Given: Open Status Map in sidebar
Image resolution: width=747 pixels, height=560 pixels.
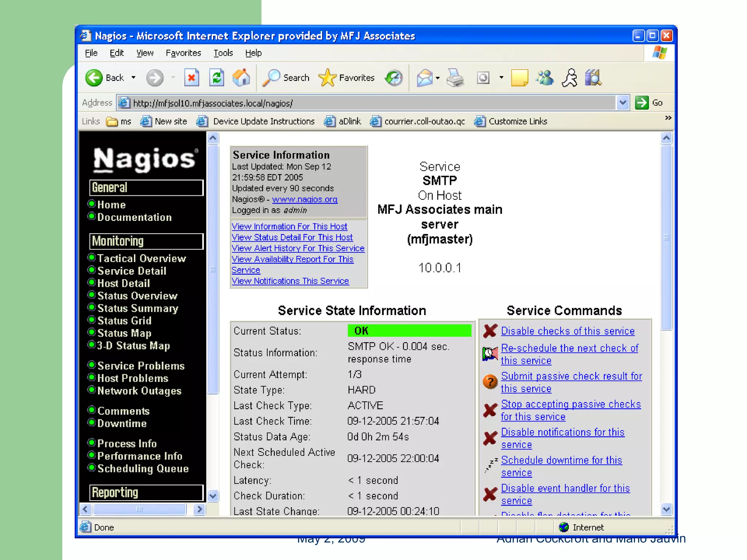Looking at the screenshot, I should (x=124, y=333).
